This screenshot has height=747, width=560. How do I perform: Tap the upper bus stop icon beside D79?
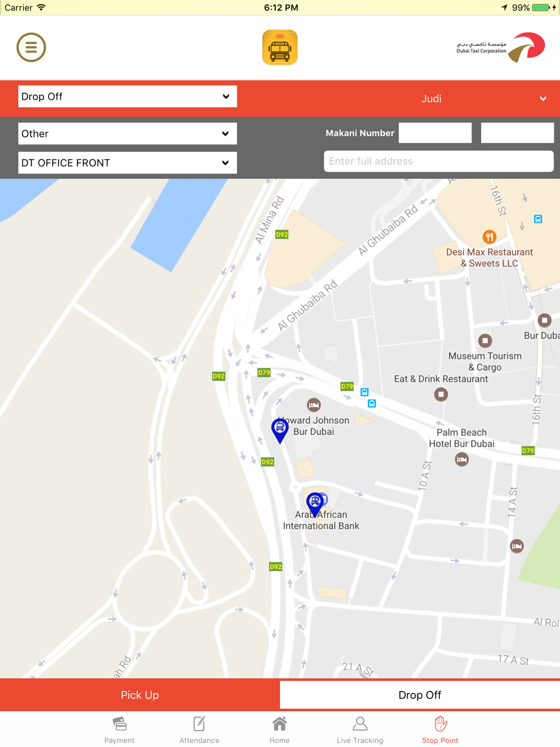pyautogui.click(x=365, y=392)
